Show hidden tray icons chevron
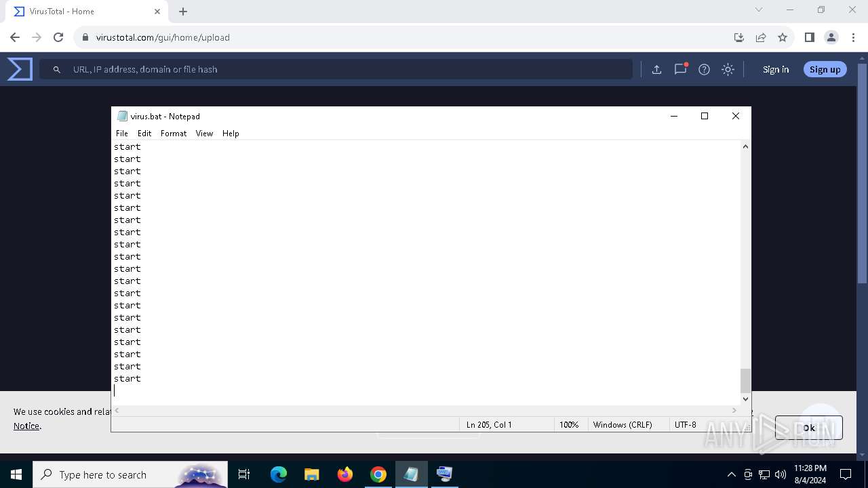868x488 pixels. 731,474
